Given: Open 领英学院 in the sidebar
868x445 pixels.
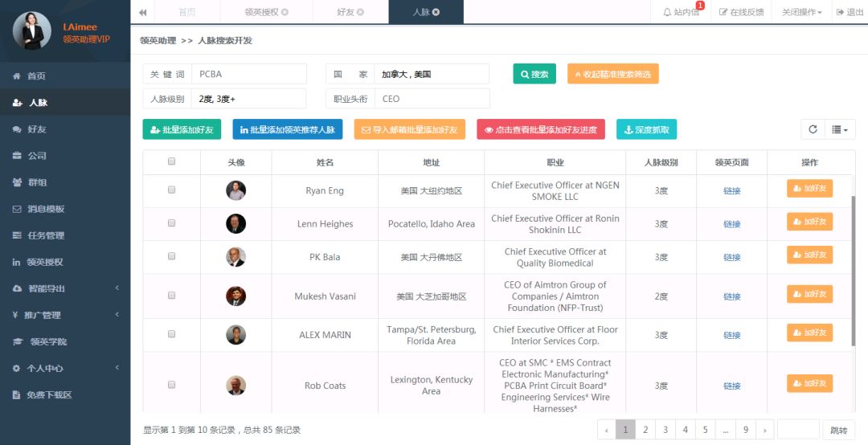Looking at the screenshot, I should click(65, 341).
